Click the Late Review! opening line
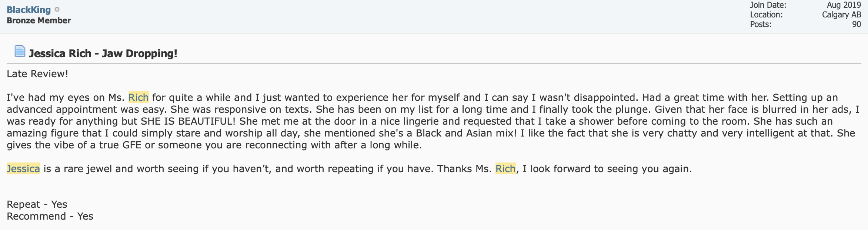The width and height of the screenshot is (868, 230). pos(37,74)
